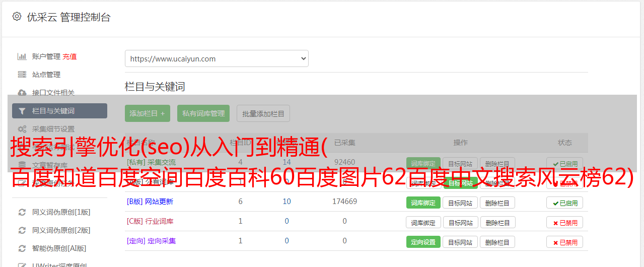The image size is (644, 267).
Task: Click the 状态 column header
Action: pyautogui.click(x=565, y=143)
